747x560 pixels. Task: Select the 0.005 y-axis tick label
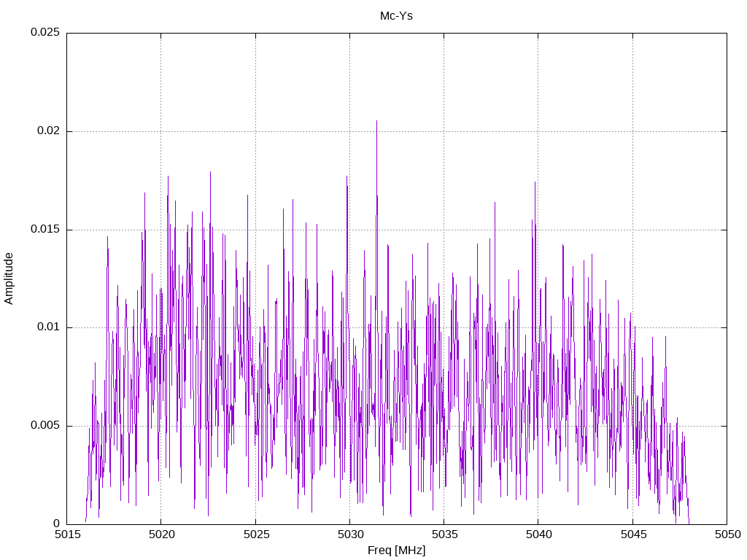point(45,425)
